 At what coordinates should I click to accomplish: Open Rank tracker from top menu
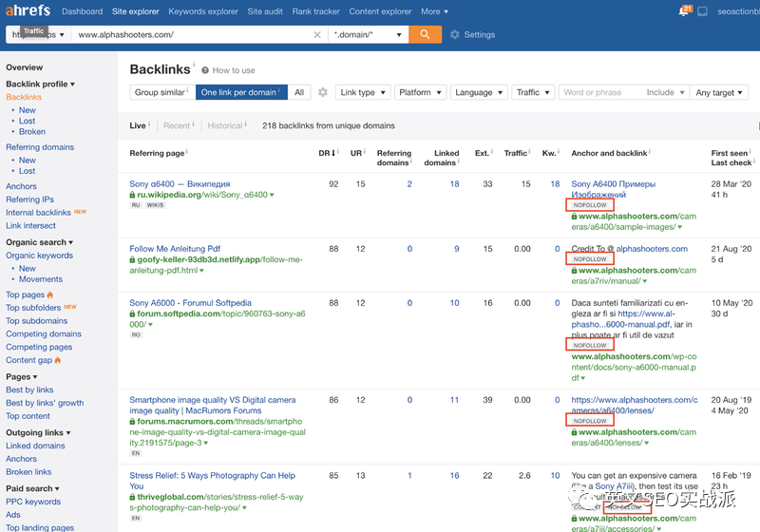(315, 11)
